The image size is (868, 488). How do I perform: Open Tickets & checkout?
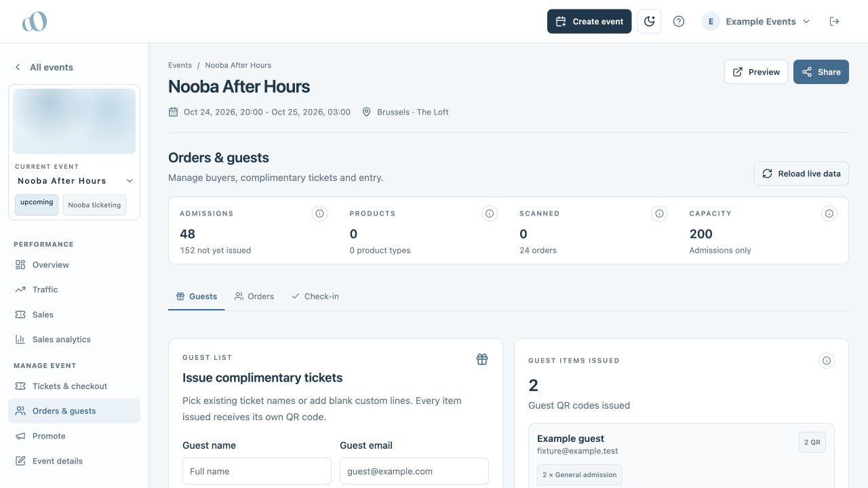(75, 386)
